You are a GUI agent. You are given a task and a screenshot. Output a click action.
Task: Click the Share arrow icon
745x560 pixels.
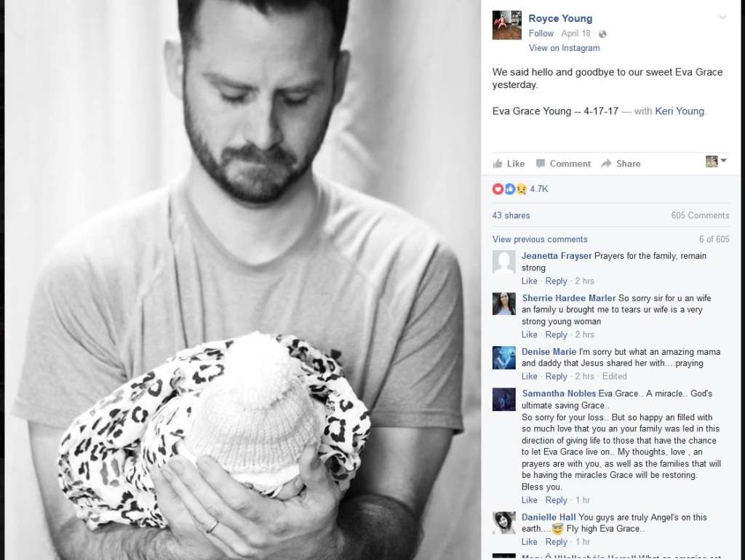(606, 164)
